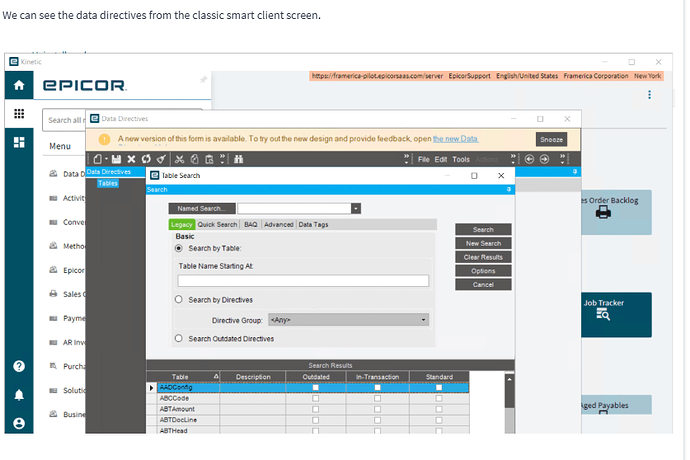
Task: Switch to the BAQ tab
Action: click(251, 224)
